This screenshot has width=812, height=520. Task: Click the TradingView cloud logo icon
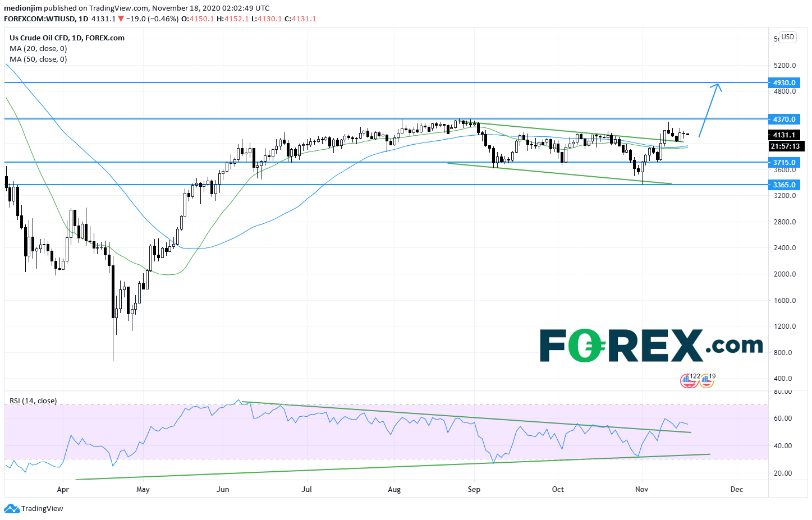tap(11, 509)
